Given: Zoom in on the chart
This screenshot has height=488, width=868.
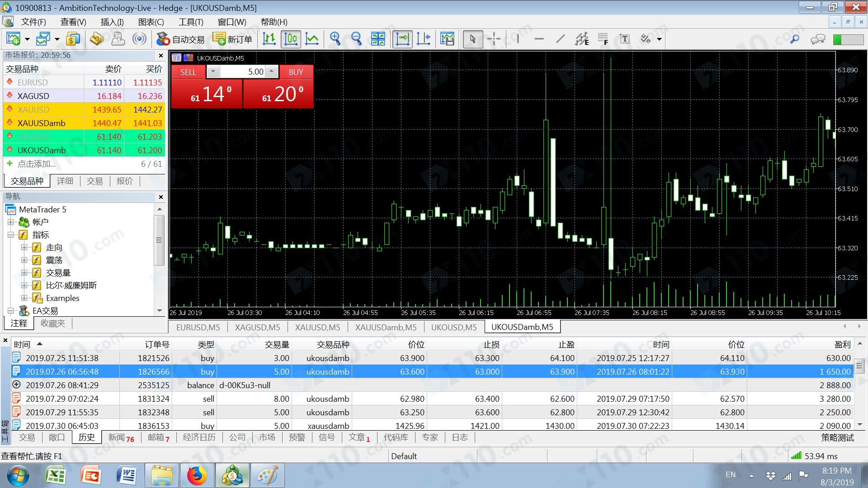Looking at the screenshot, I should click(x=335, y=39).
